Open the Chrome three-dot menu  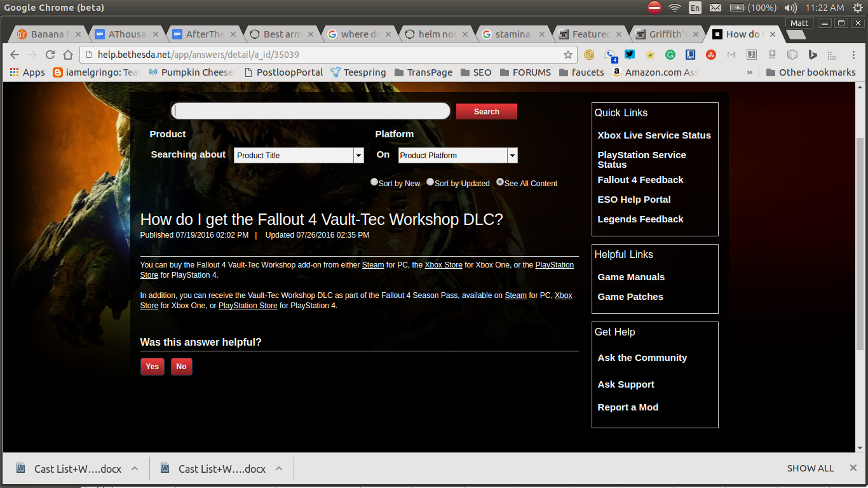(853, 55)
